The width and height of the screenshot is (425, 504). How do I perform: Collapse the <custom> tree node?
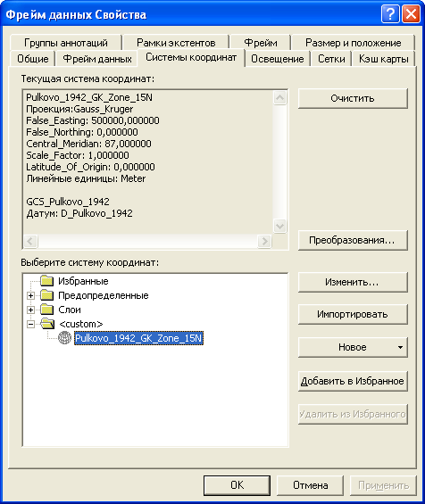30,324
